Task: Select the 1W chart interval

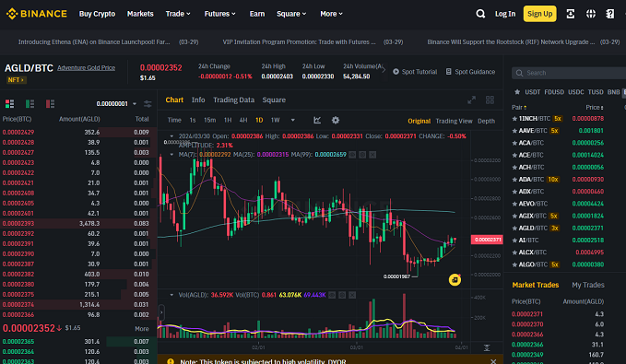Action: click(x=275, y=120)
